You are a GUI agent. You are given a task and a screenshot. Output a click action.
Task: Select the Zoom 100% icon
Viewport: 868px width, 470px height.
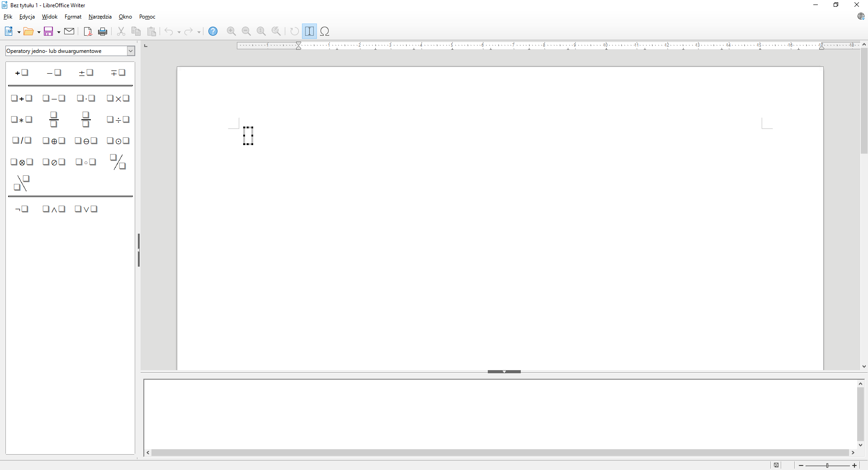pos(261,31)
